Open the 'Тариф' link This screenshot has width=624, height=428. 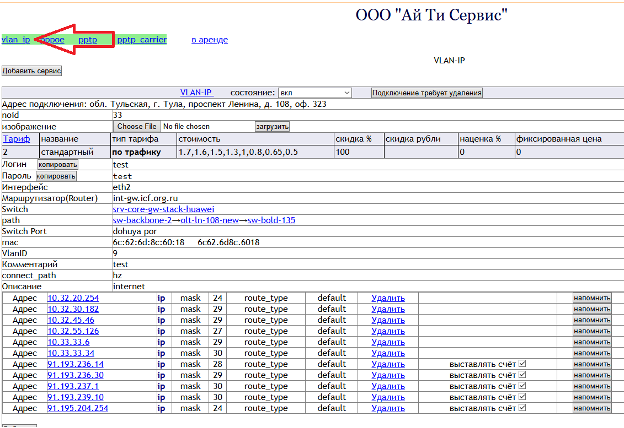click(17, 139)
